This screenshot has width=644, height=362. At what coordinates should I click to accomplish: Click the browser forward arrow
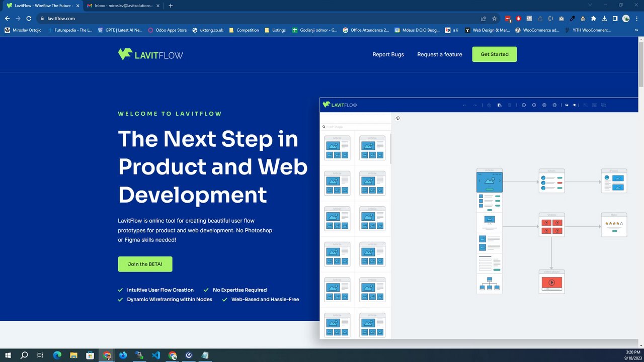coord(18,19)
